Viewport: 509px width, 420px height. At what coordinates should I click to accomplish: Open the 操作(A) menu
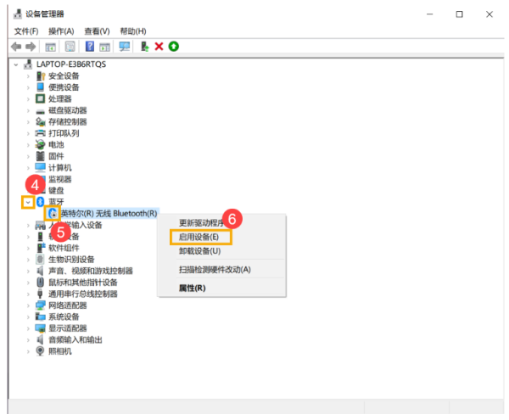click(x=61, y=31)
